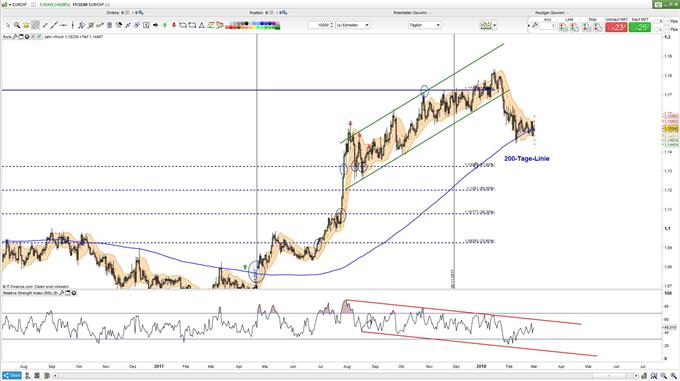Activate the magnifier zoom tool
The width and height of the screenshot is (680, 381).
tap(17, 25)
